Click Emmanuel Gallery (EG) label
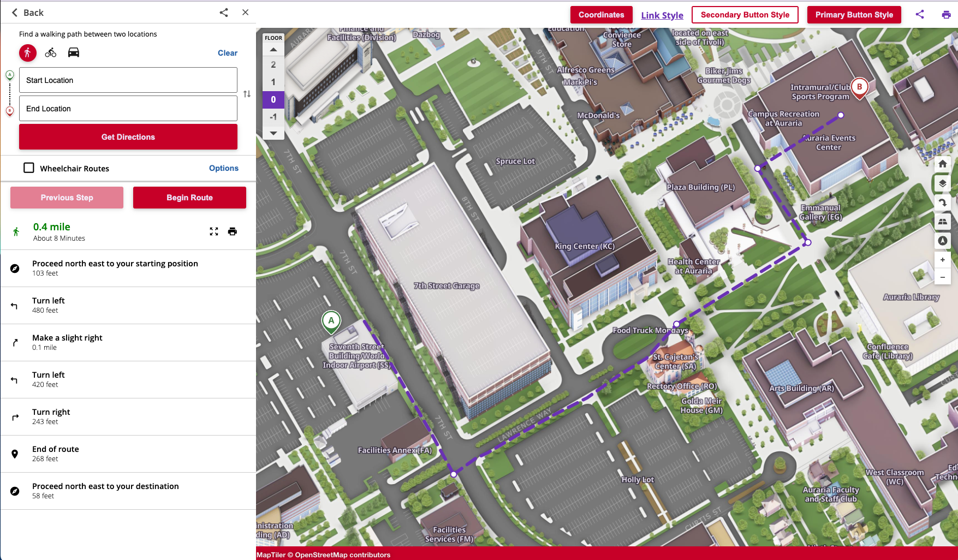Image resolution: width=958 pixels, height=560 pixels. 820,212
